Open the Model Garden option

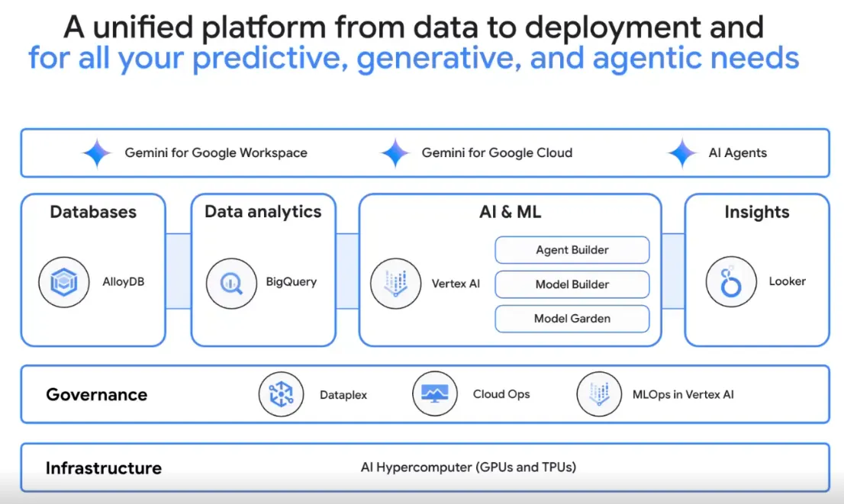[572, 319]
